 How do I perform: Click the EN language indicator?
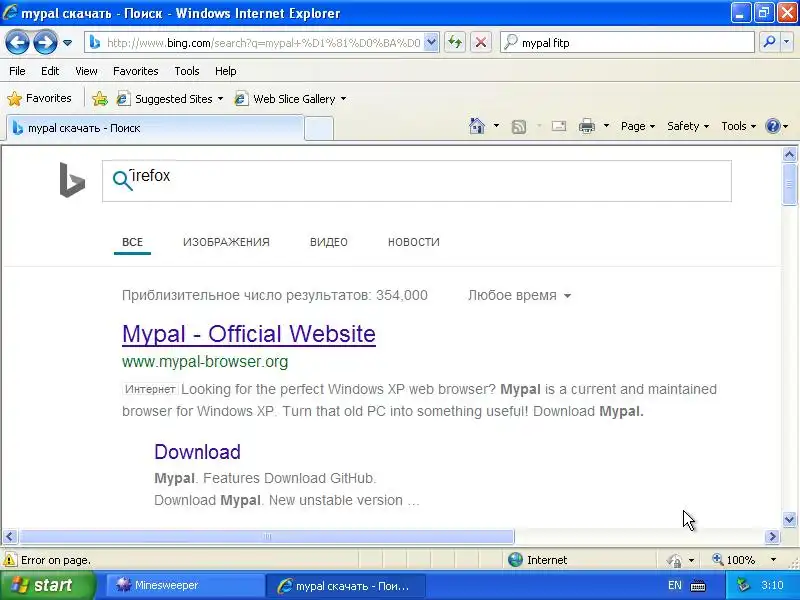click(674, 585)
